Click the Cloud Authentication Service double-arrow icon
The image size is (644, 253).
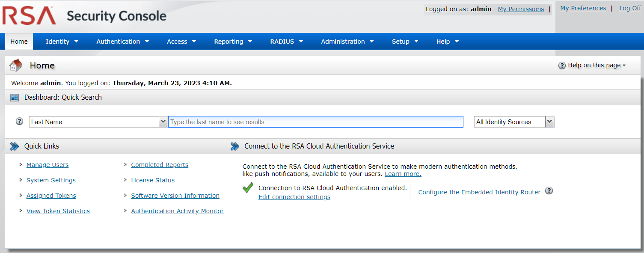(234, 146)
